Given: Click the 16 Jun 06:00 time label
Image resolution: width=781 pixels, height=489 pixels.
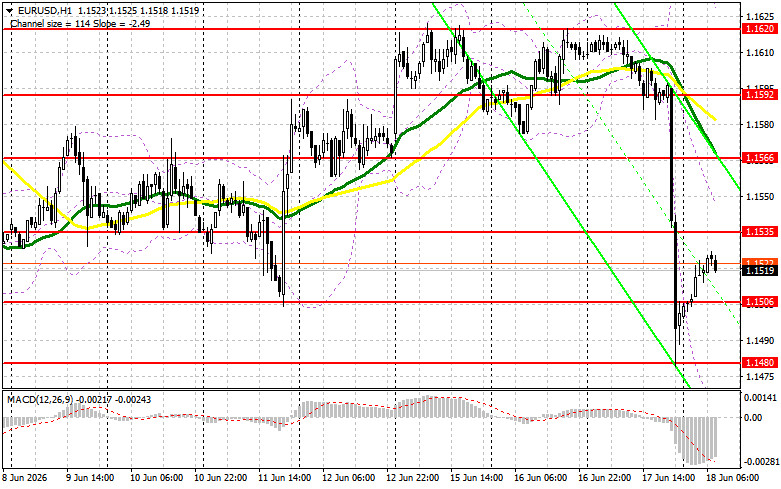Looking at the screenshot, I should pyautogui.click(x=540, y=478).
